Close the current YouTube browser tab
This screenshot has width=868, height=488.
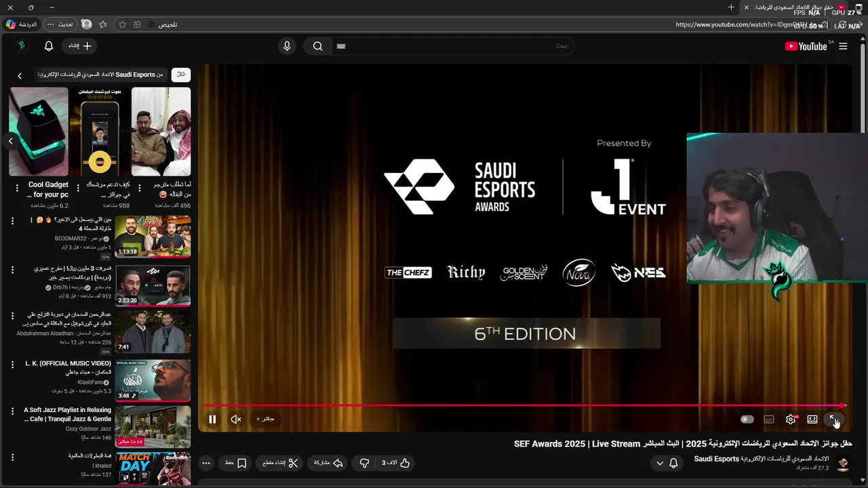747,7
